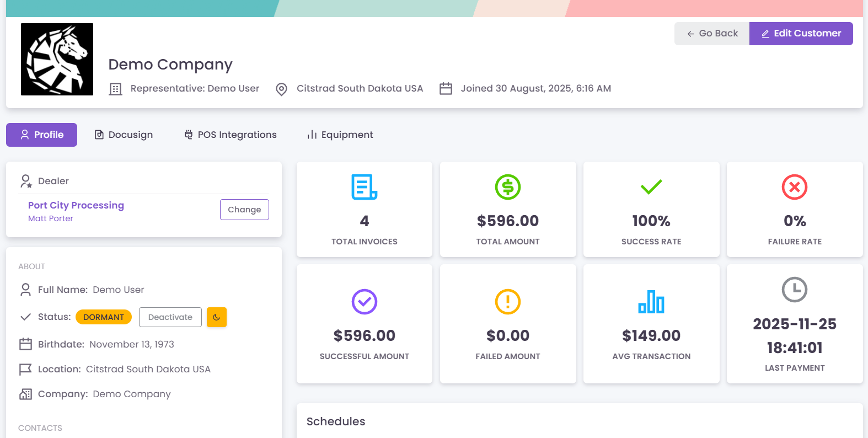Image resolution: width=868 pixels, height=438 pixels.
Task: Click the Demo Company horse logo
Action: 57,59
